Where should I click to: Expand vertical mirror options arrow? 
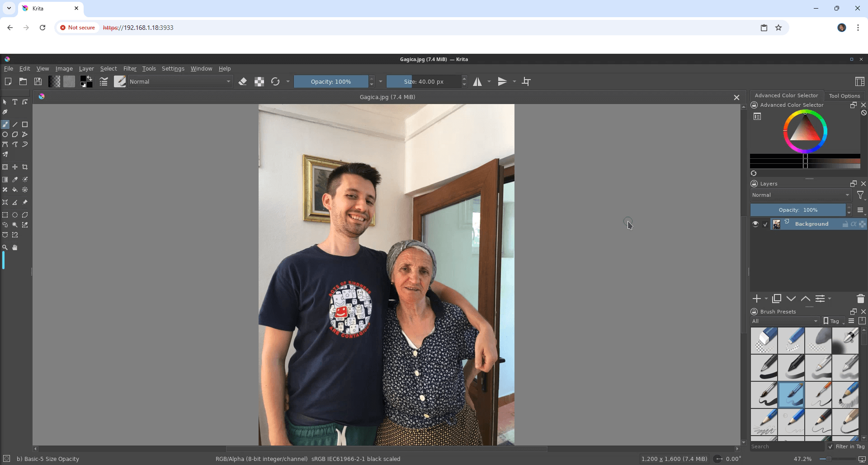pos(514,81)
